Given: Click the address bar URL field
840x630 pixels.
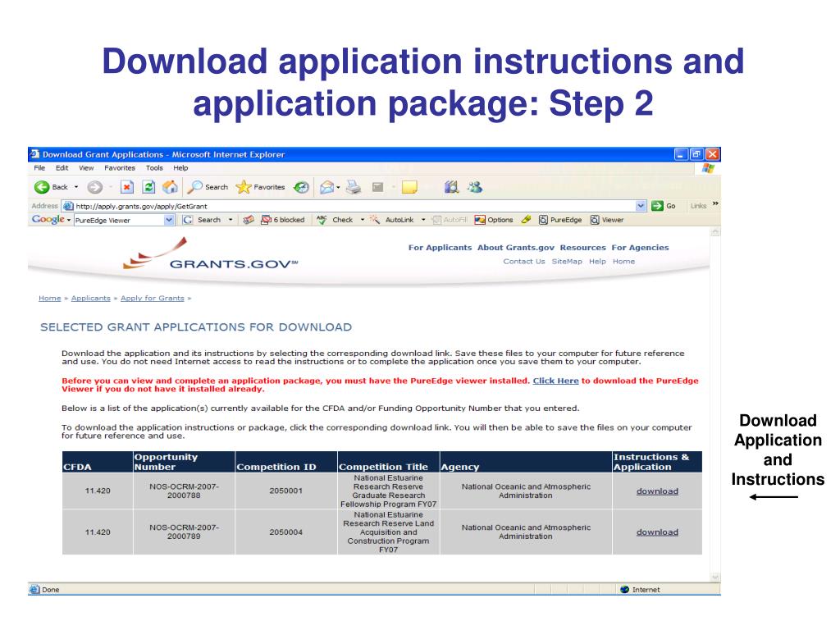Looking at the screenshot, I should click(x=354, y=206).
